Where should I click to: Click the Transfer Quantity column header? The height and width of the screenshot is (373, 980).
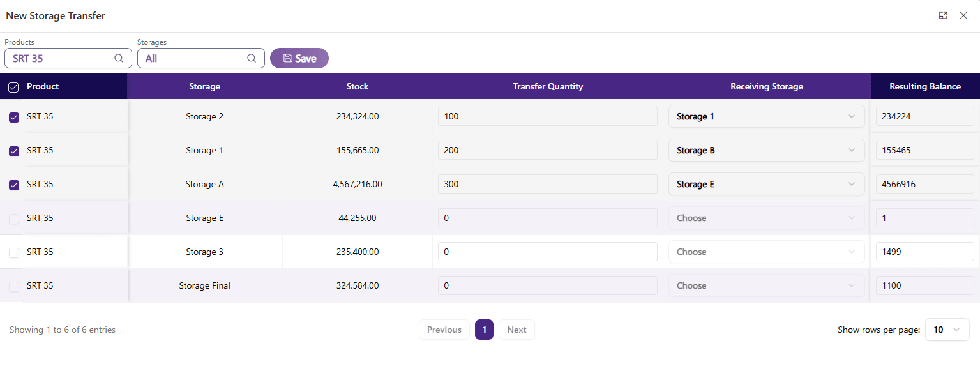548,87
